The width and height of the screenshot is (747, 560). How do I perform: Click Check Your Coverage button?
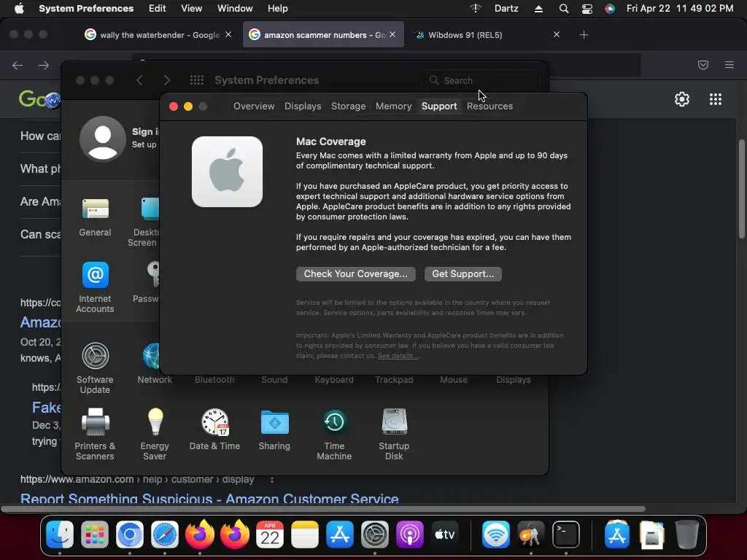coord(355,274)
